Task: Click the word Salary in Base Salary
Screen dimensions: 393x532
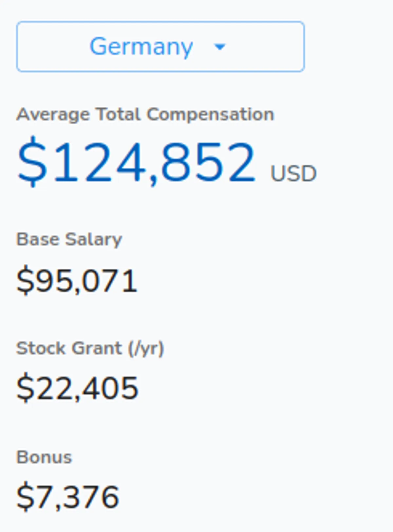Action: pos(94,239)
